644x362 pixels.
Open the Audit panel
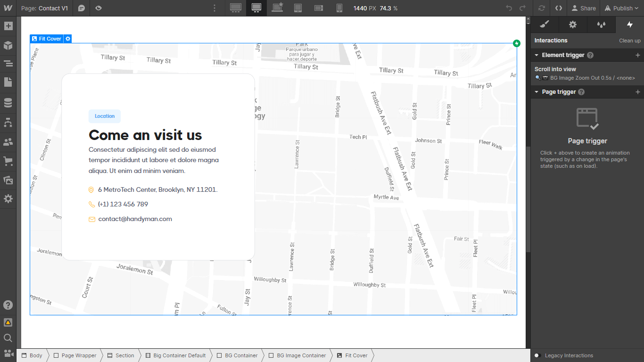click(8, 322)
